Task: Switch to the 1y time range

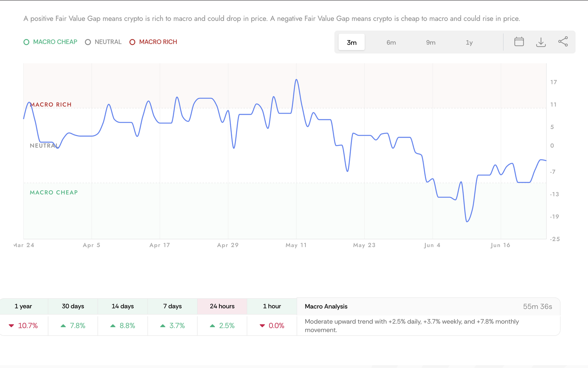Action: click(x=469, y=42)
